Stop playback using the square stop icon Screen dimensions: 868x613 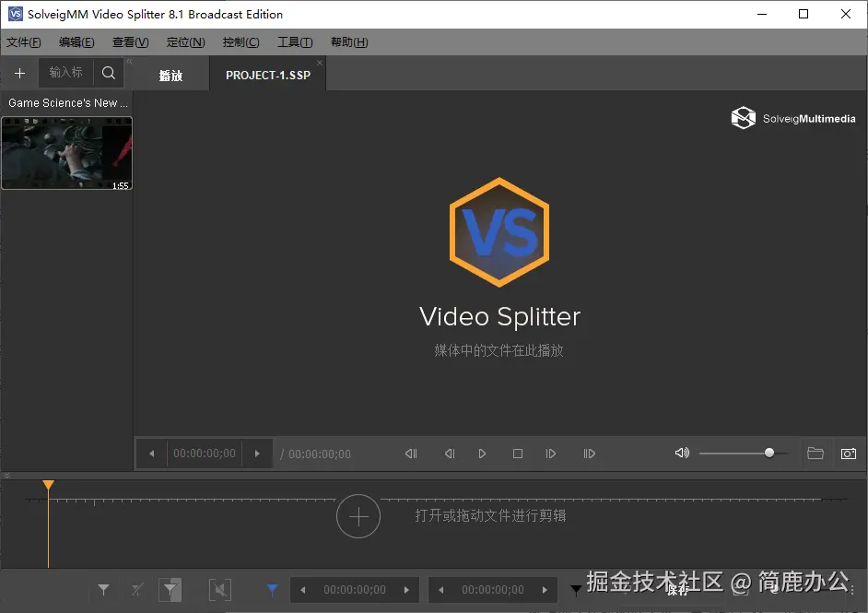coord(517,453)
